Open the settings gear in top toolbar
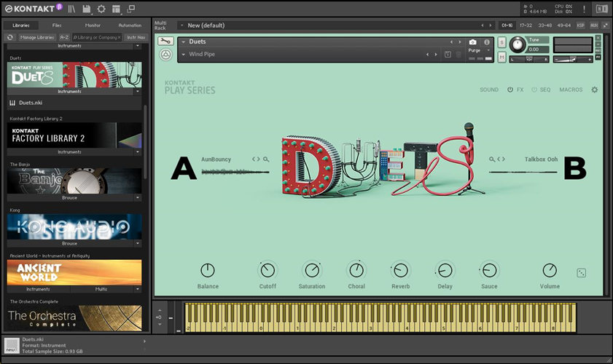This screenshot has width=613, height=364. pyautogui.click(x=101, y=9)
